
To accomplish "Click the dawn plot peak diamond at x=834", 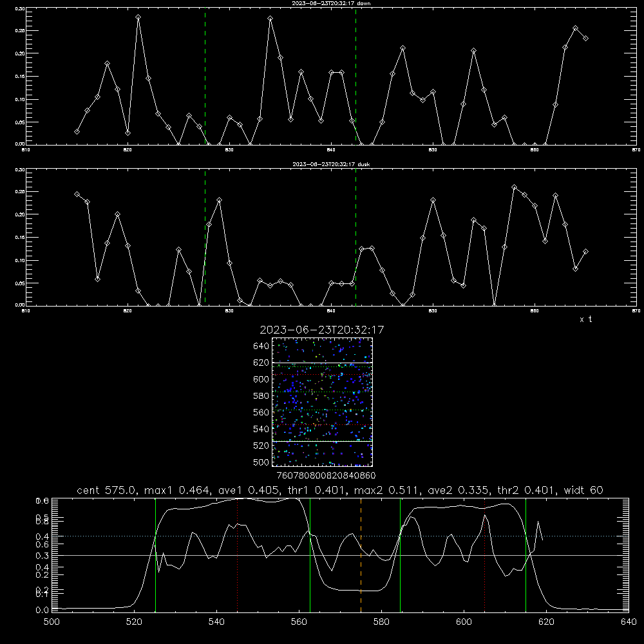I will tap(270, 19).
